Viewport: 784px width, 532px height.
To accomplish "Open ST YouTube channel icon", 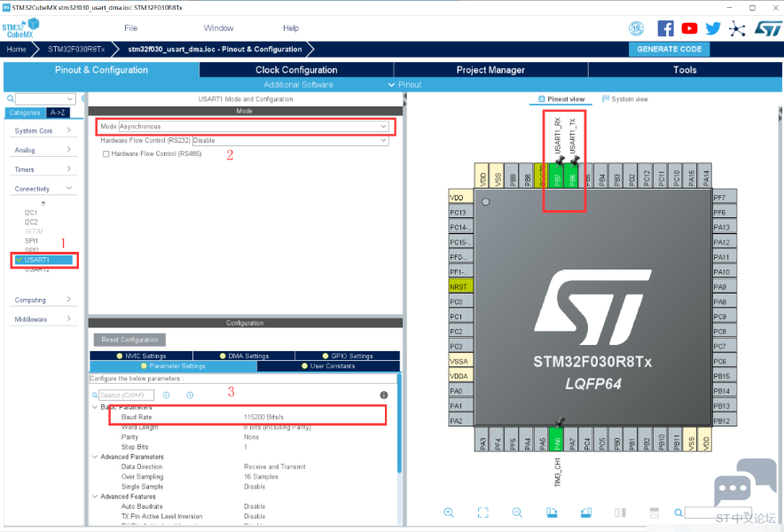I will [x=689, y=28].
